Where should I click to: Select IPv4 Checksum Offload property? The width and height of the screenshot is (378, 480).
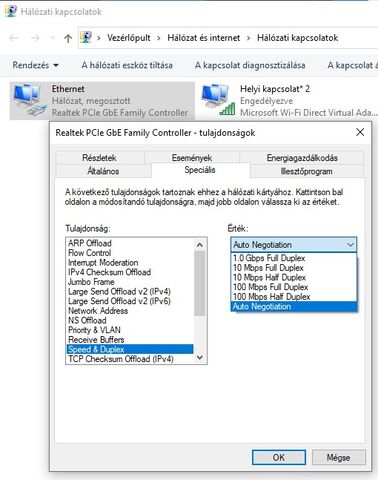(130, 272)
